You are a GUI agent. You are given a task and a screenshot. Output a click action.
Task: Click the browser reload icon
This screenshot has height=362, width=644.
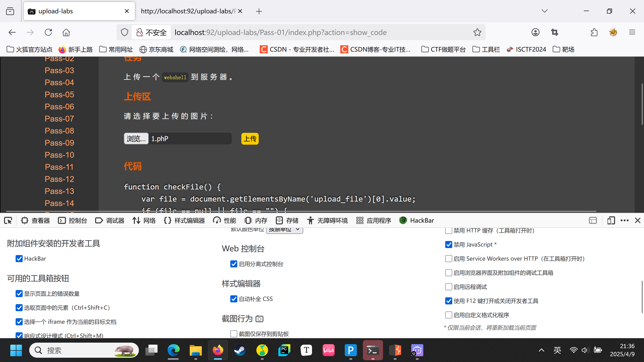click(x=48, y=32)
